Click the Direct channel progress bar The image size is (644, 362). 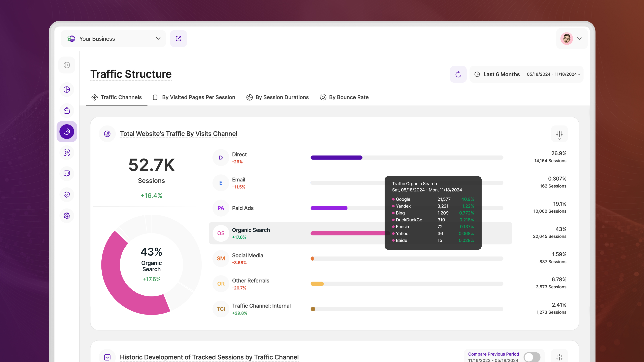tap(407, 158)
